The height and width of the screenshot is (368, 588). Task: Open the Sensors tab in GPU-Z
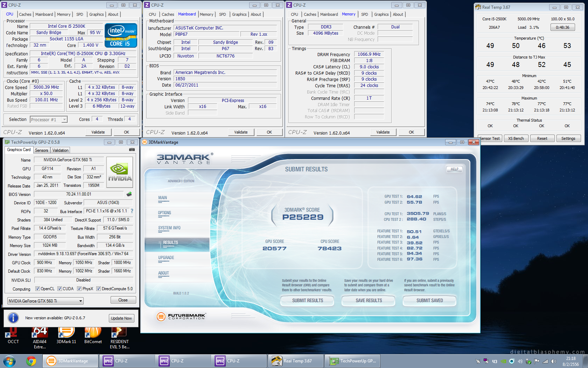click(42, 150)
